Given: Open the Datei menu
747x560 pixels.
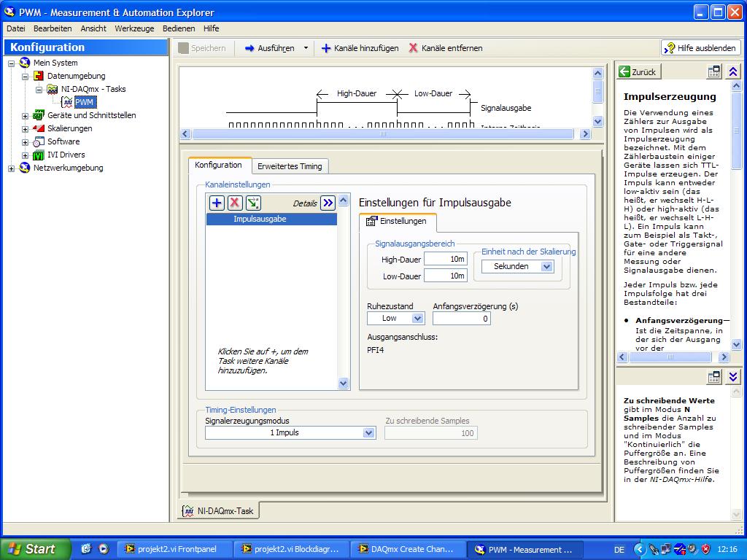Looking at the screenshot, I should pyautogui.click(x=16, y=28).
